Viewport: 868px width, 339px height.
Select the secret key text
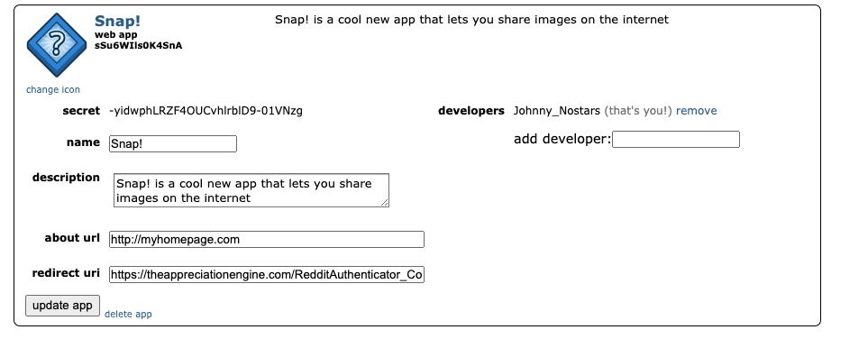click(206, 111)
